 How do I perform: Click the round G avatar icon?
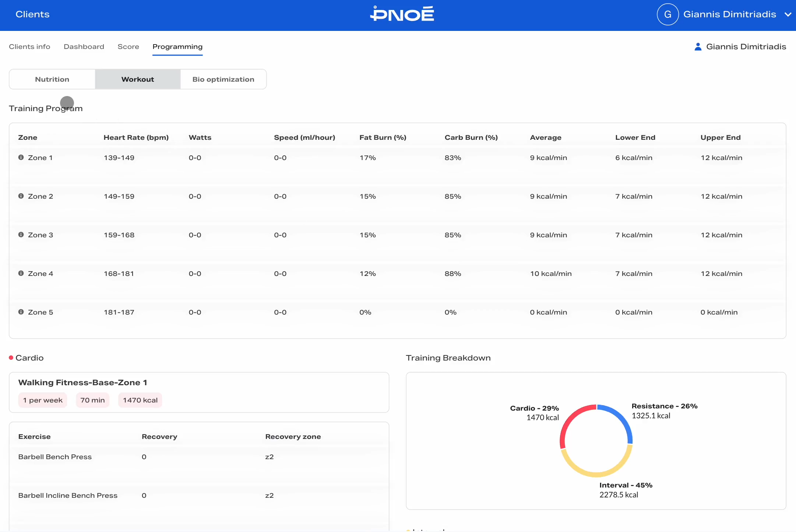(668, 14)
